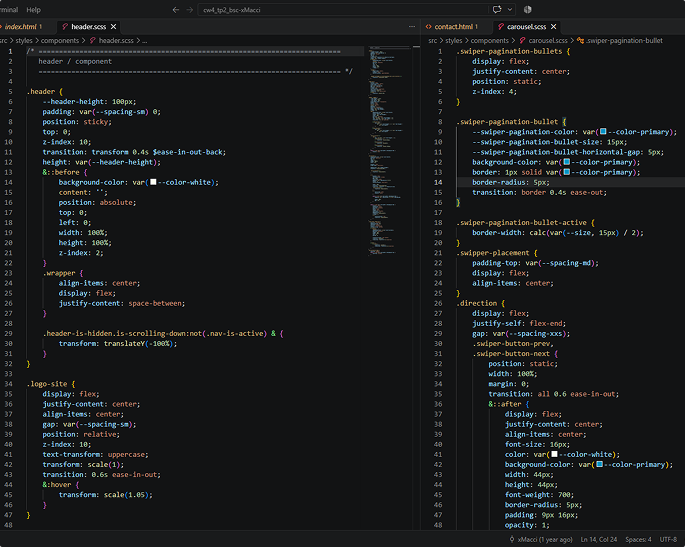Open blue swatch on carousel line 12 background-color
The width and height of the screenshot is (685, 547).
pyautogui.click(x=567, y=162)
